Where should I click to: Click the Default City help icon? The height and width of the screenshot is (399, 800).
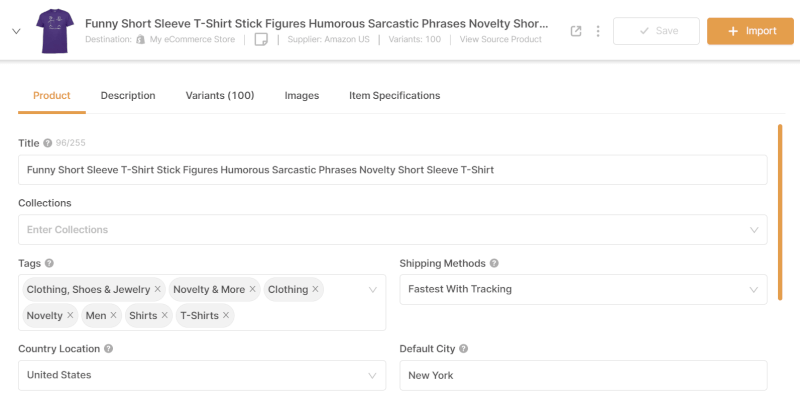pyautogui.click(x=463, y=348)
